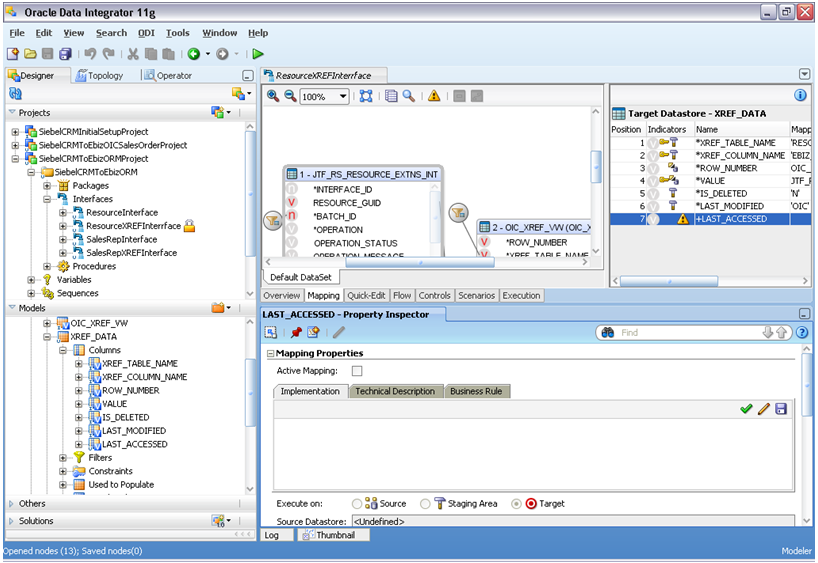
Task: Click the green Run arrow in main toolbar
Action: pos(258,54)
